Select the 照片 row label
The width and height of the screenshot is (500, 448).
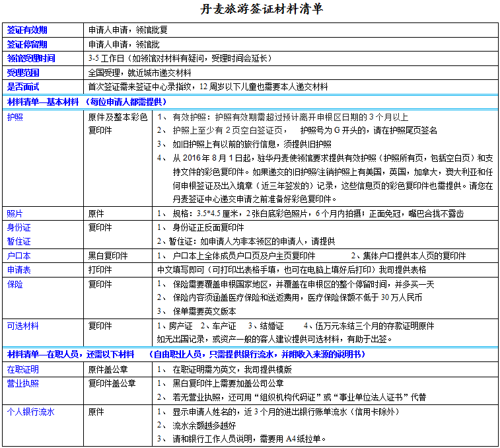15,213
